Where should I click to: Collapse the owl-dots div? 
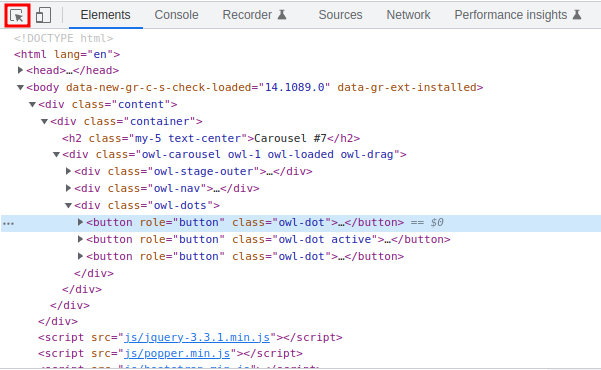(x=68, y=206)
